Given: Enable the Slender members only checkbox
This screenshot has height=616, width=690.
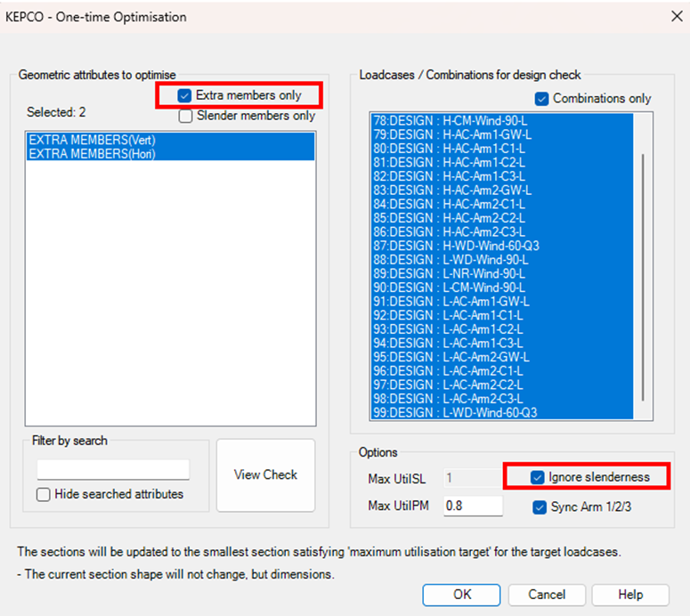Looking at the screenshot, I should [185, 116].
